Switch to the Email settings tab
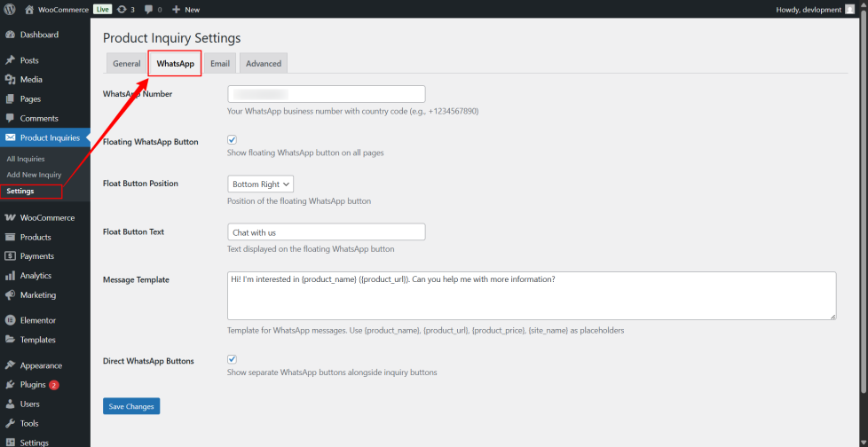 click(220, 64)
